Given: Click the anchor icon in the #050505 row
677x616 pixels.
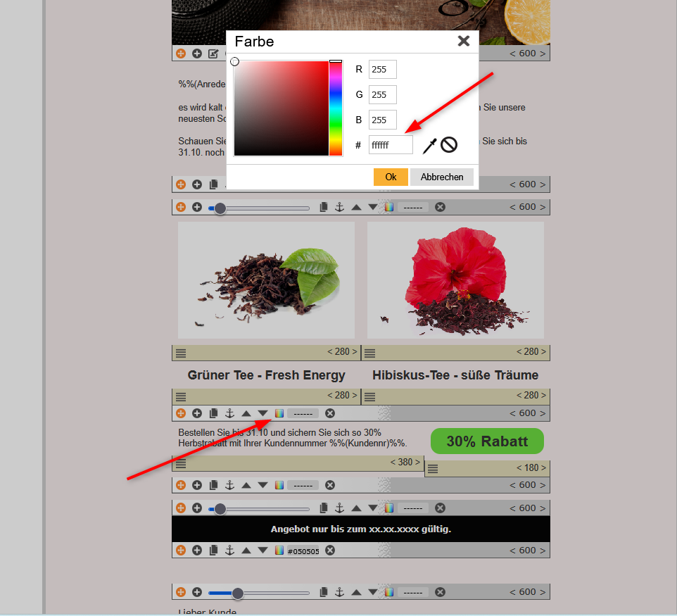Looking at the screenshot, I should pyautogui.click(x=229, y=551).
